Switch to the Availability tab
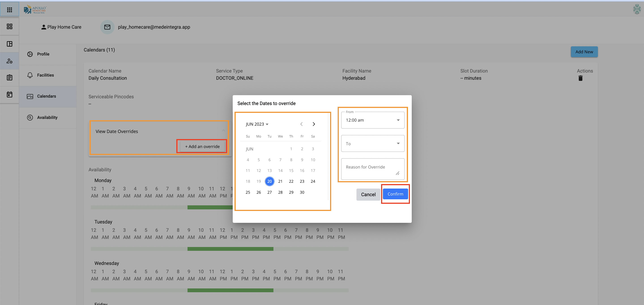Image resolution: width=644 pixels, height=305 pixels. point(47,117)
